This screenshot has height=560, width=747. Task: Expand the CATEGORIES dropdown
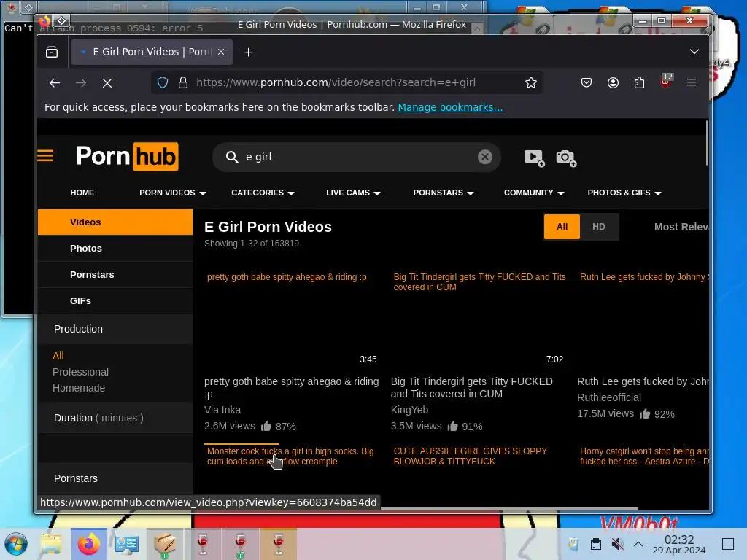coord(263,192)
